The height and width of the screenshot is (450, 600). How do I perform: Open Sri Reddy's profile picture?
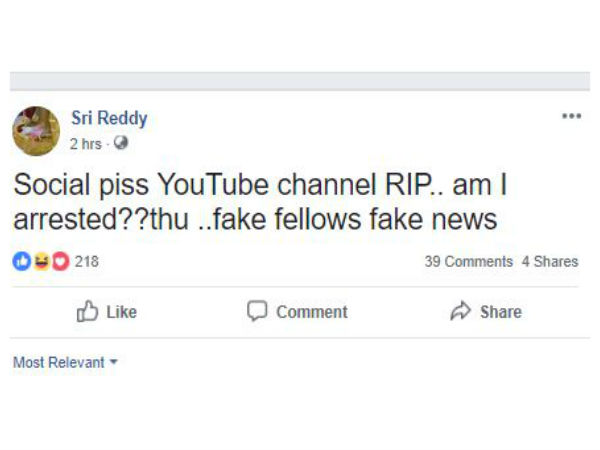pos(37,131)
